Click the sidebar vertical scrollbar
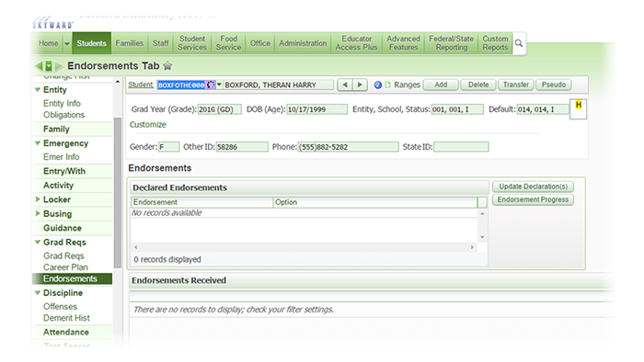This screenshot has width=644, height=362. click(118, 193)
